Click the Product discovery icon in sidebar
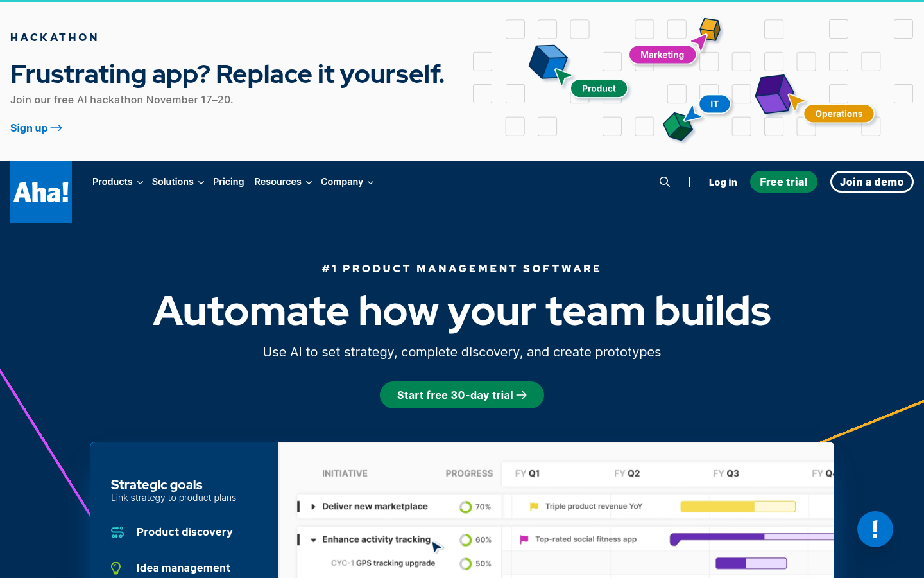Image resolution: width=924 pixels, height=578 pixels. (x=117, y=532)
